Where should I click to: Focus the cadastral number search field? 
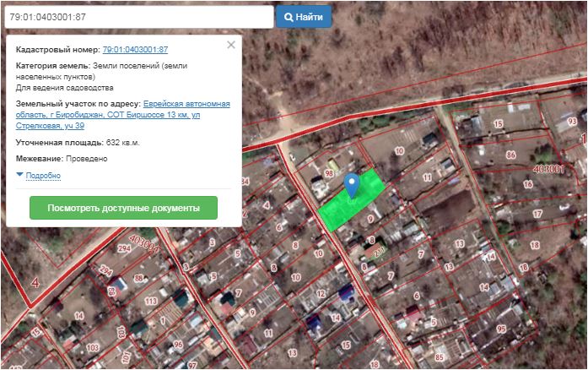[x=138, y=17]
